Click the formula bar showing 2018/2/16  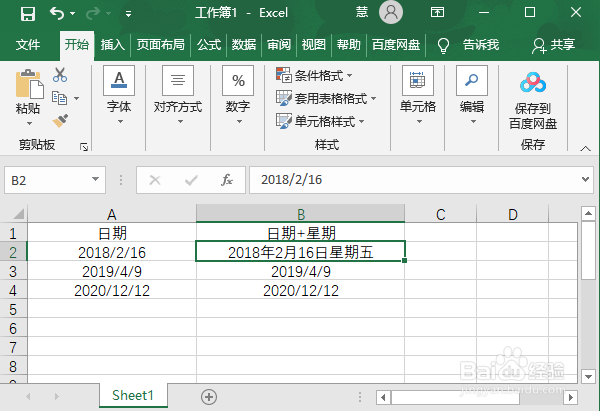click(415, 180)
